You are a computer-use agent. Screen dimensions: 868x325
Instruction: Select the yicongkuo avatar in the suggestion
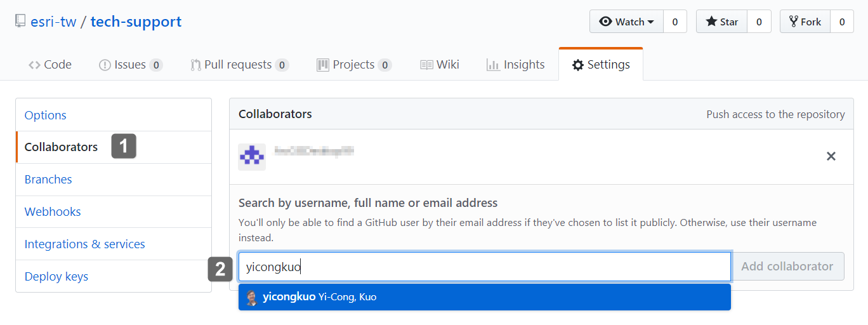(252, 297)
